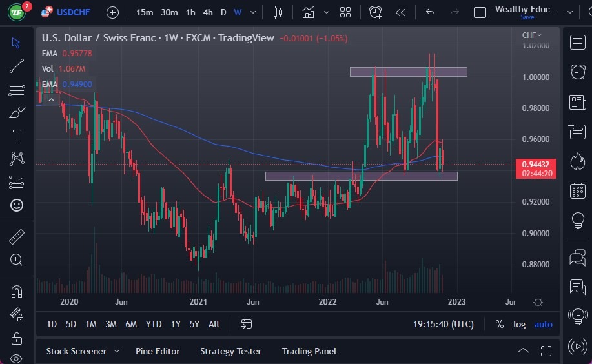Select the ruler measure tool
This screenshot has width=592, height=364.
(17, 237)
